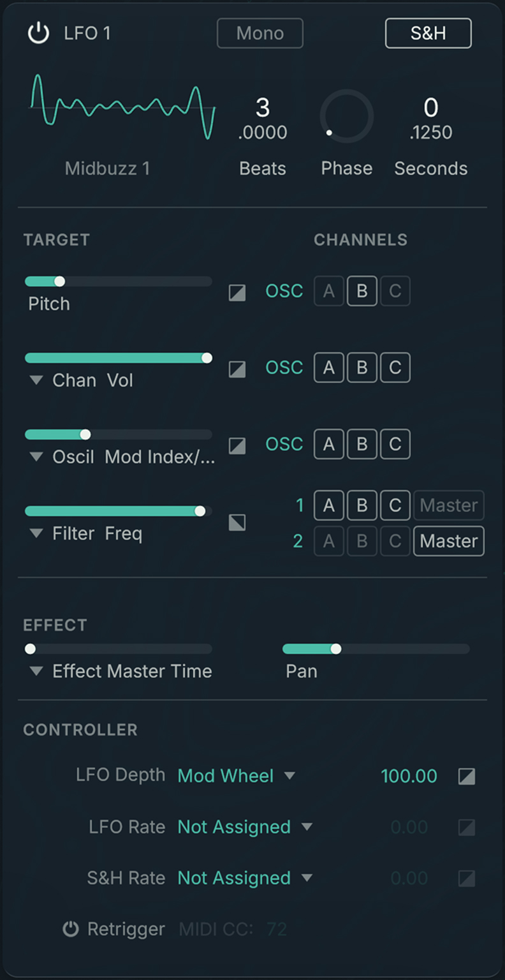505x980 pixels.
Task: Toggle the LFO 1 power icon
Action: click(x=39, y=33)
